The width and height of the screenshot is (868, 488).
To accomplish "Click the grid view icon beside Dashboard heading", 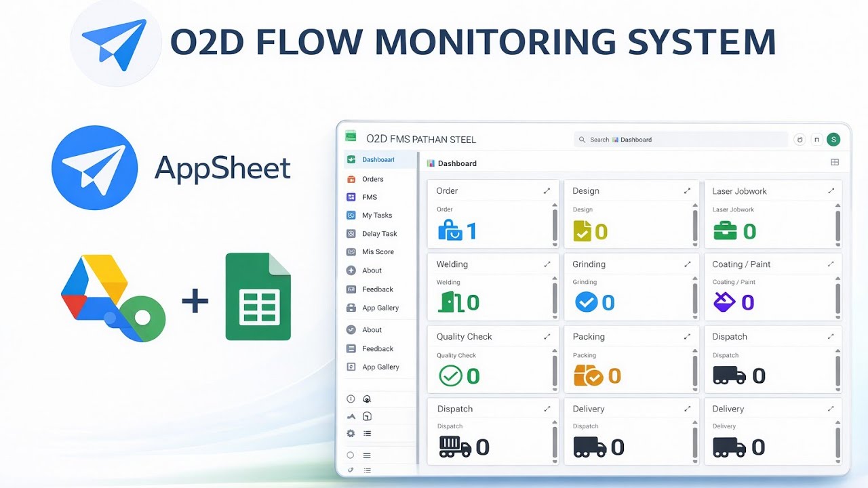I will 835,163.
